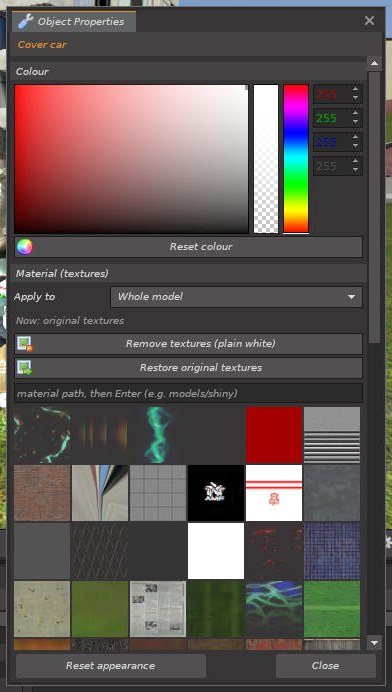Click the scrollbar down arrow
The image size is (392, 692).
374,642
